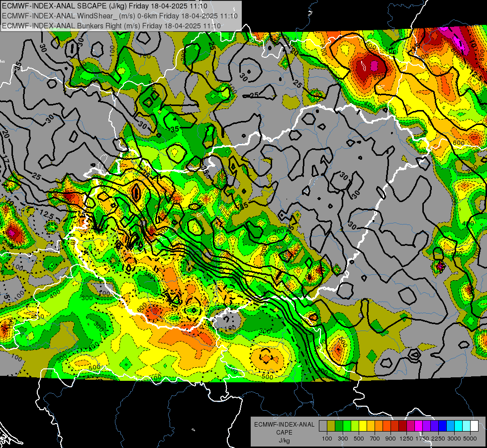487x448 pixels.
Task: Click the white legend swatch after 5000
Action: [475, 426]
